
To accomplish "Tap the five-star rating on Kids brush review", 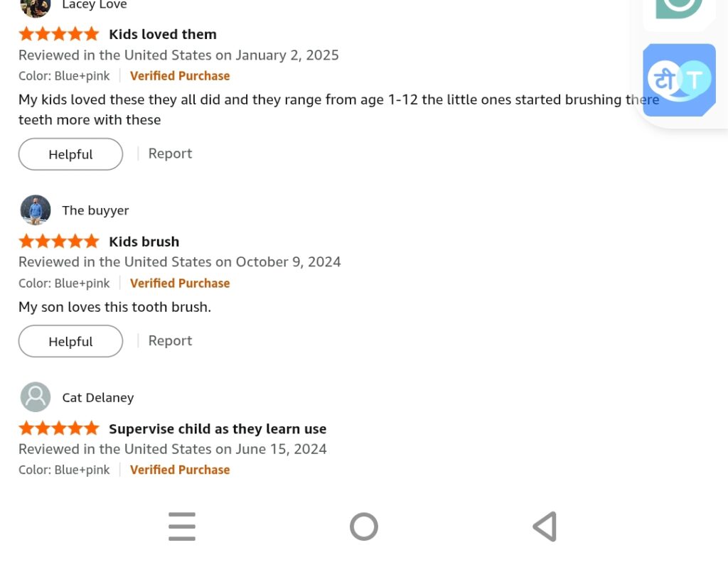I will (59, 242).
